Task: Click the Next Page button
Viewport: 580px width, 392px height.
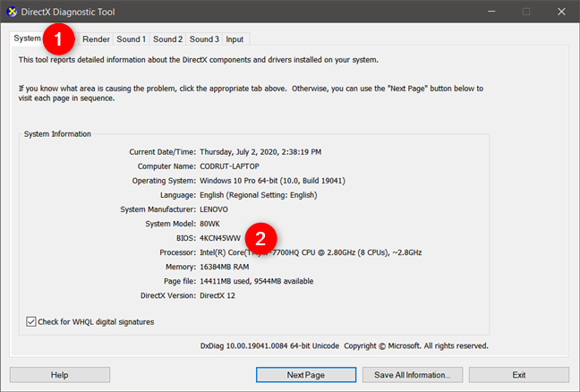Action: 306,375
